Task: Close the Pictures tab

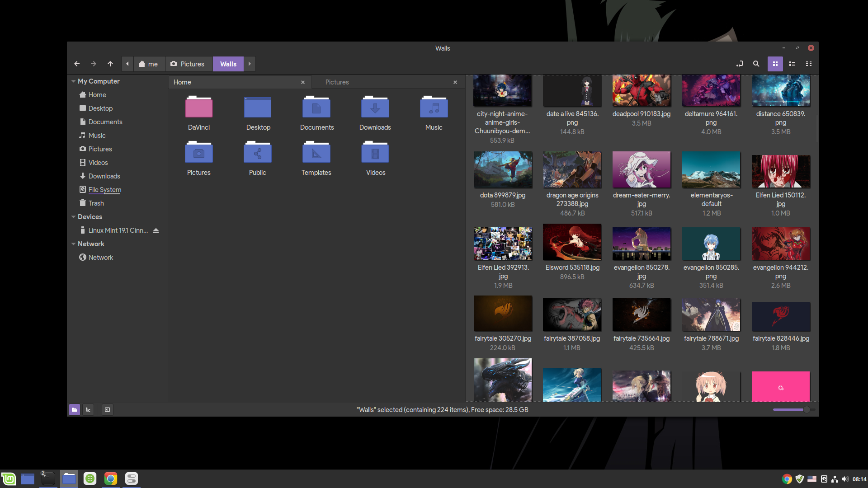Action: [455, 82]
